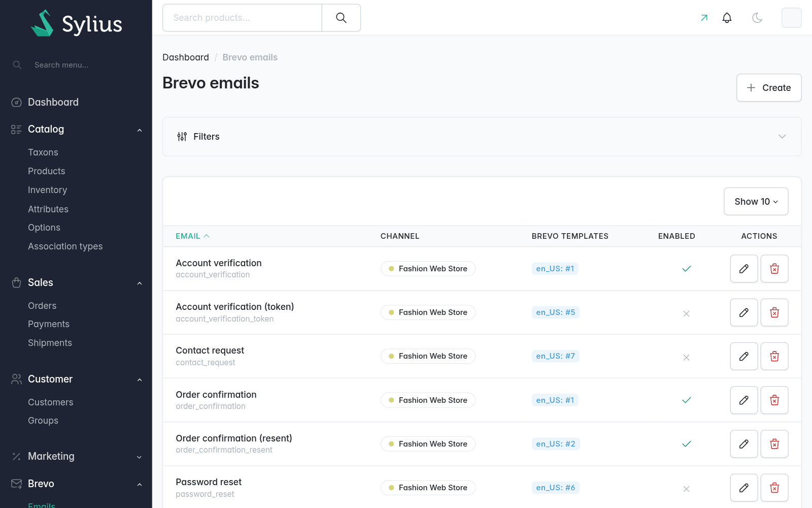Screen dimensions: 812x508
Task: Collapse the Sales menu section
Action: (x=76, y=283)
